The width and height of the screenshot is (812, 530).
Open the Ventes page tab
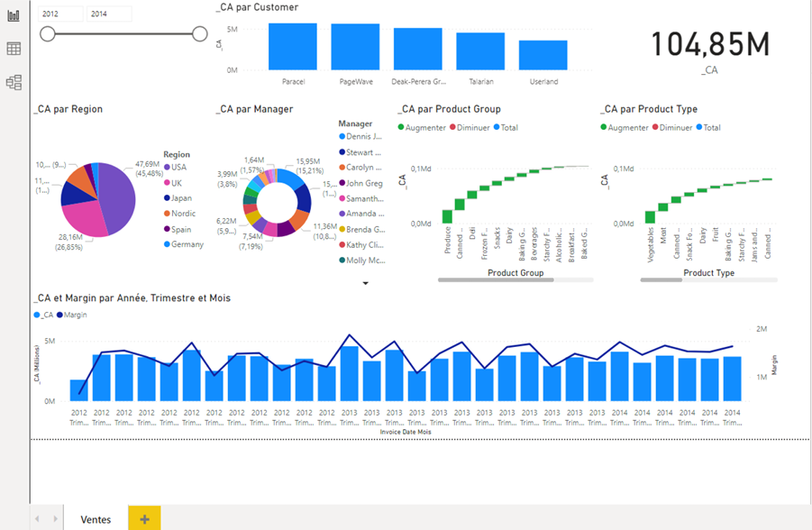pyautogui.click(x=96, y=519)
